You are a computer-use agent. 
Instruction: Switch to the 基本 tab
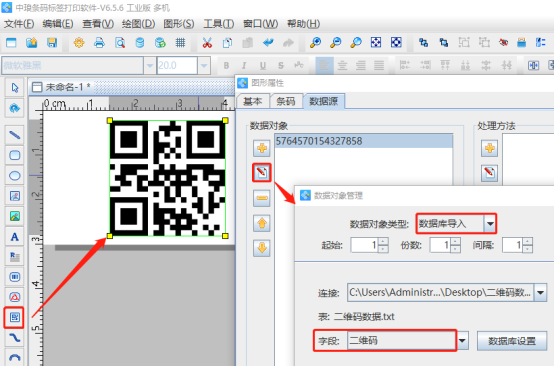pyautogui.click(x=253, y=101)
